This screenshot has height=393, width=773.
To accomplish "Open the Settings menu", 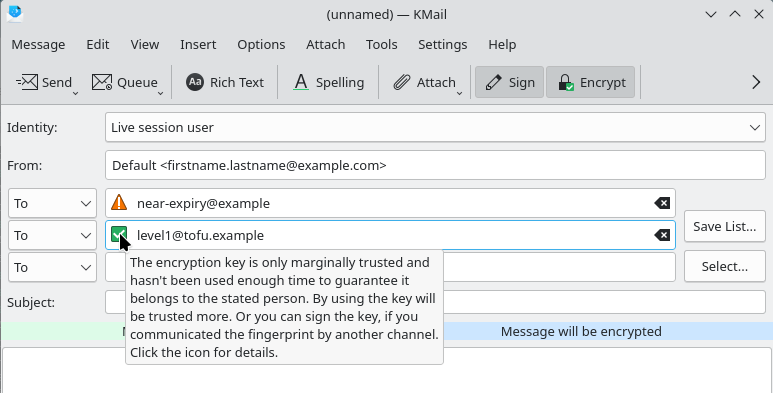I will point(443,44).
